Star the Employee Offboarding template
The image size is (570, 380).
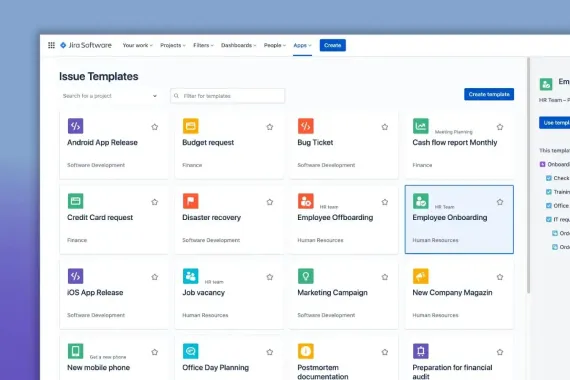pyautogui.click(x=385, y=202)
